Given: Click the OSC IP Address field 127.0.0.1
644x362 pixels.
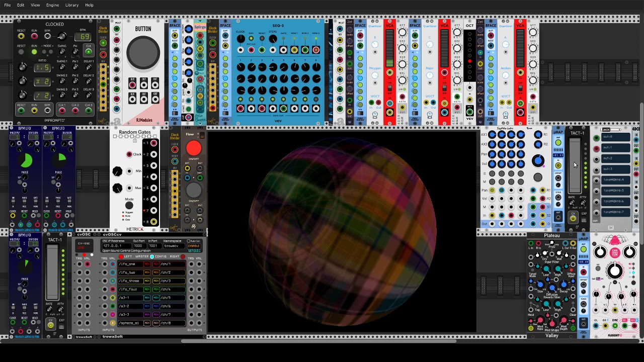Looking at the screenshot, I should (116, 246).
